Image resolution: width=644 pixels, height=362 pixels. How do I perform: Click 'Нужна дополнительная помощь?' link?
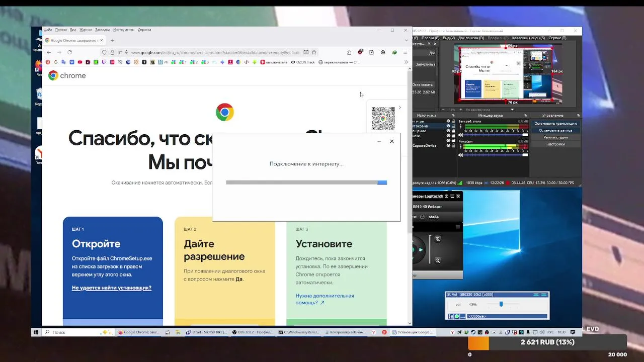coord(325,299)
